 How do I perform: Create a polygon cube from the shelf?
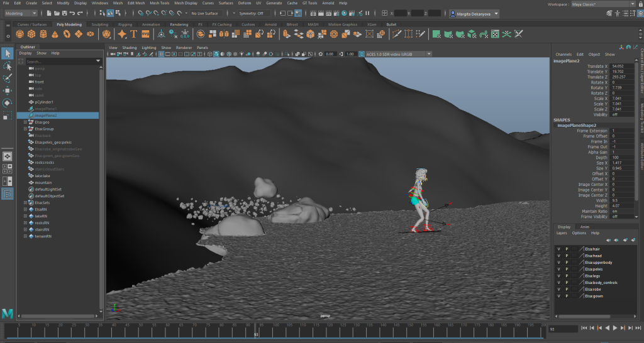pos(31,34)
